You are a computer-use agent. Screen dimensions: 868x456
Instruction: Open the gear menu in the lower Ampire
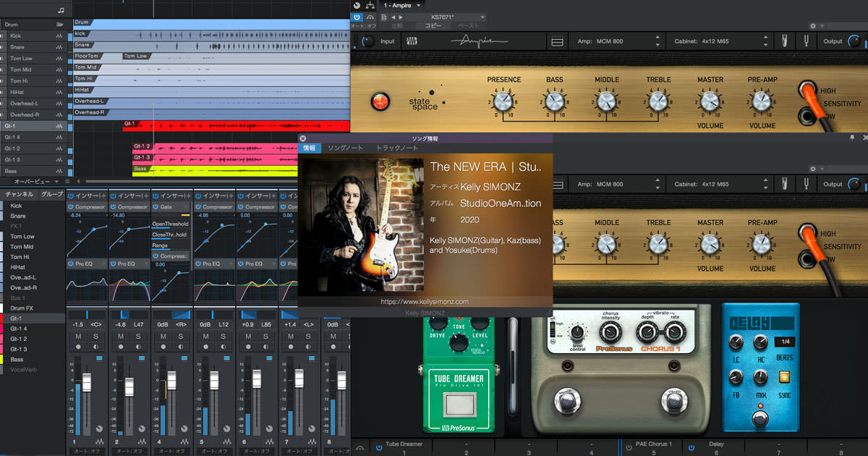(812, 168)
